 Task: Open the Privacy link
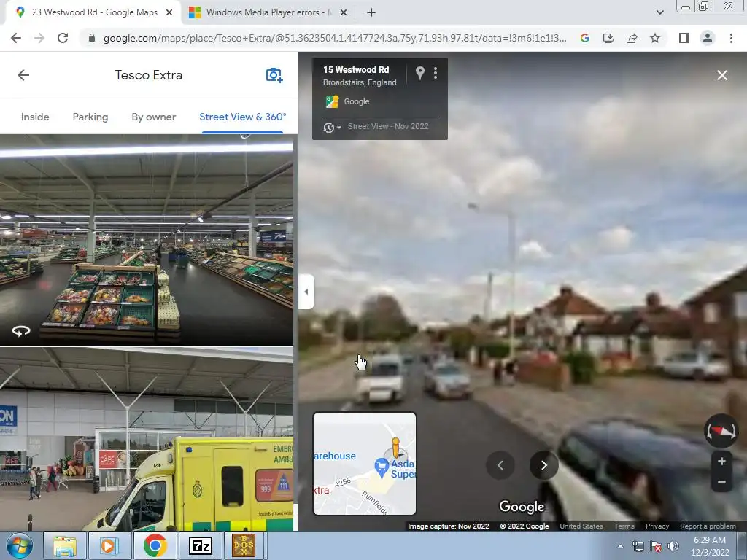tap(657, 526)
